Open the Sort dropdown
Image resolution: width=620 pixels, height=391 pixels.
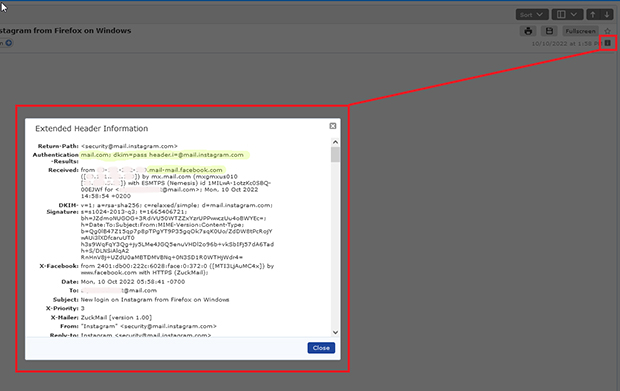tap(531, 15)
